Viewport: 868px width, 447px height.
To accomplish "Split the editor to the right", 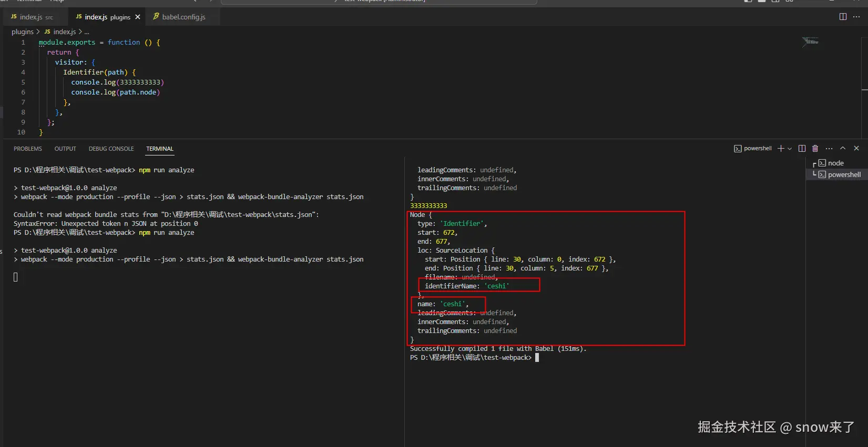I will [x=843, y=17].
